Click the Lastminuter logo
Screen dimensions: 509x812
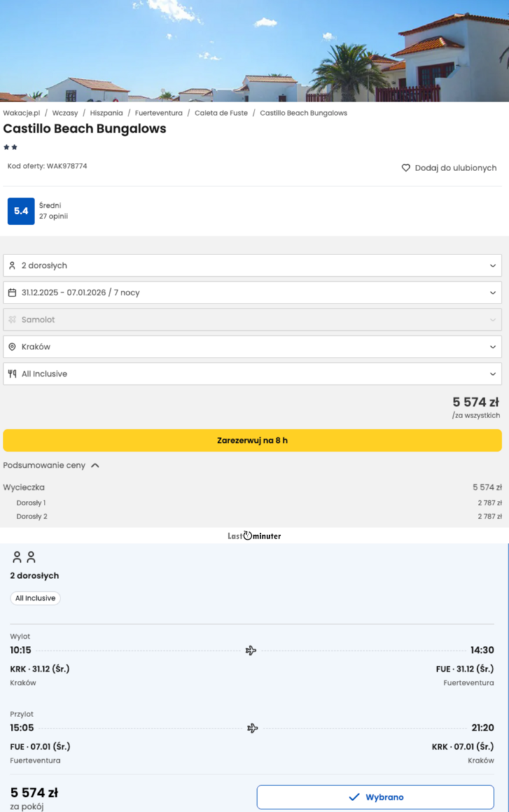pos(254,536)
